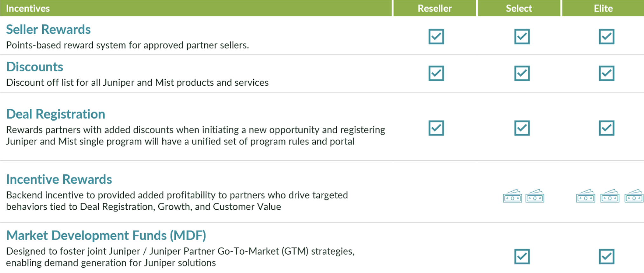Open the Seller Rewards heading link
This screenshot has height=273, width=644.
pos(48,30)
